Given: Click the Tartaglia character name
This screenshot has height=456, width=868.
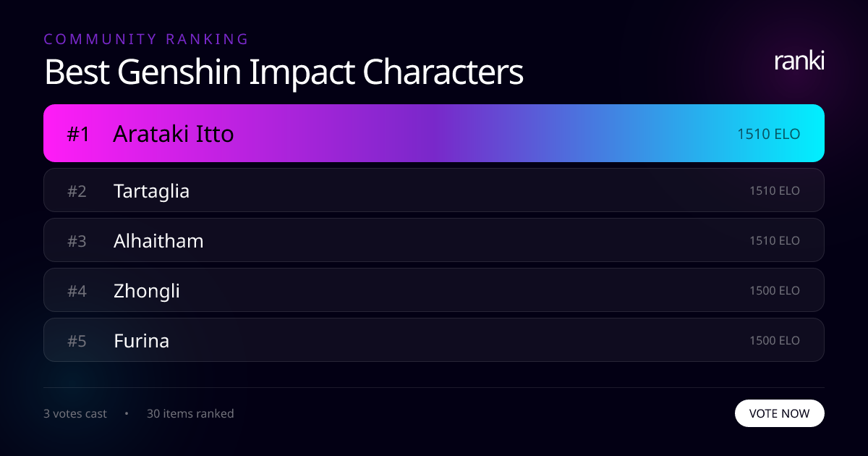Looking at the screenshot, I should click(151, 190).
